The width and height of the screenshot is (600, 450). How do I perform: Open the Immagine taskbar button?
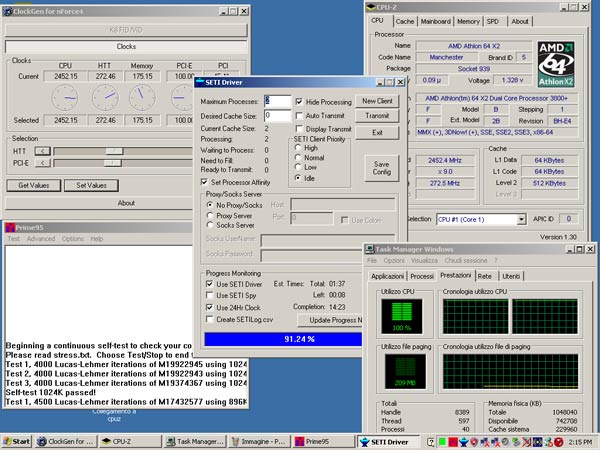click(x=259, y=442)
